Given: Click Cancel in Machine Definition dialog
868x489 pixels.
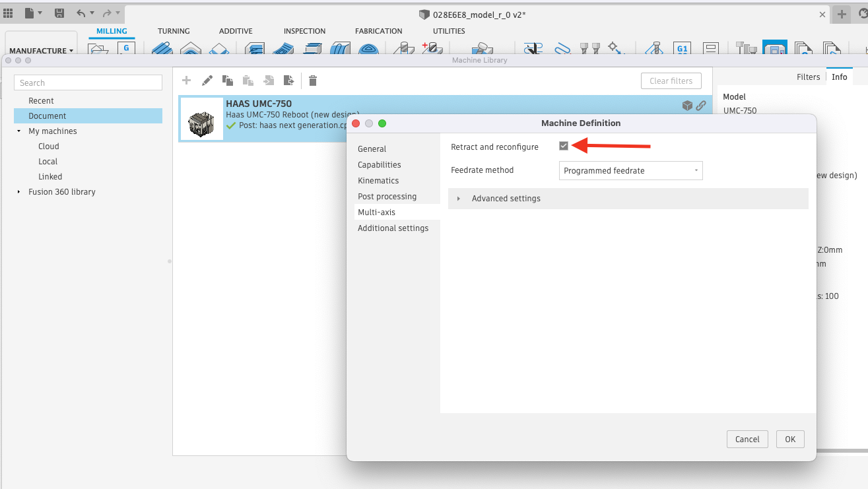Looking at the screenshot, I should [747, 440].
